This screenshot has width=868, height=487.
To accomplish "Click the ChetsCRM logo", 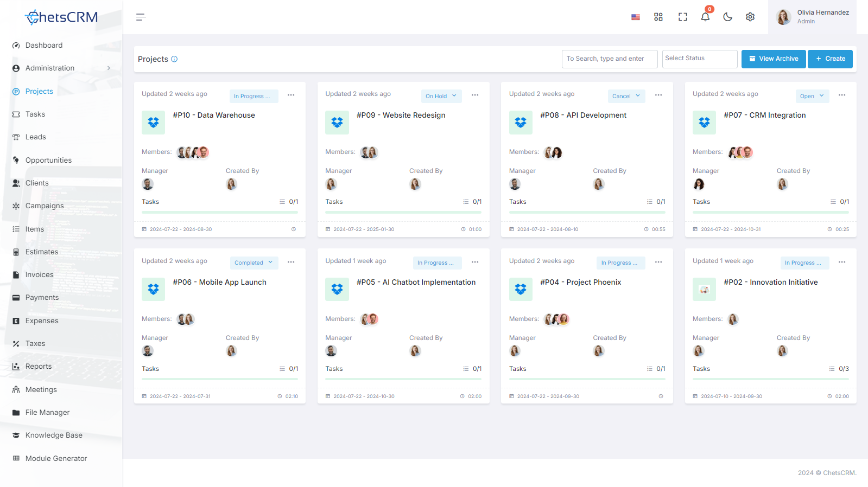I will [x=61, y=17].
